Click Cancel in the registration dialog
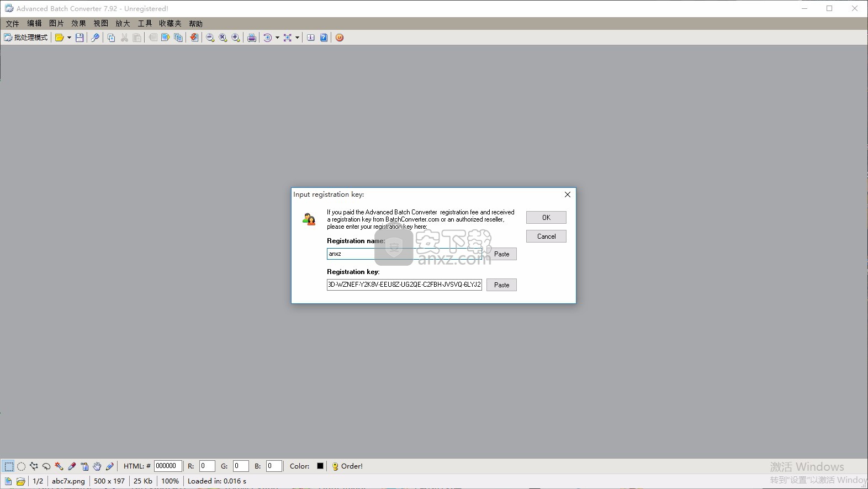Screen dimensions: 868x489 click(546, 236)
